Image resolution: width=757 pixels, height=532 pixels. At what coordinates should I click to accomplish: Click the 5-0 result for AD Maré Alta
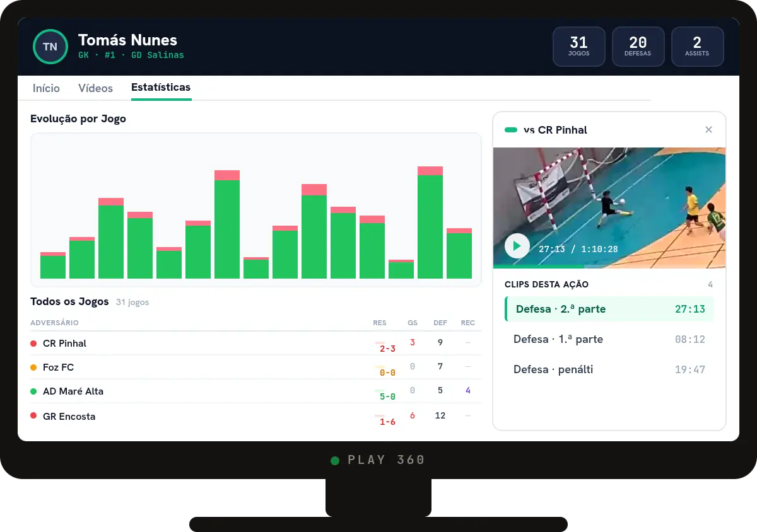coord(387,396)
